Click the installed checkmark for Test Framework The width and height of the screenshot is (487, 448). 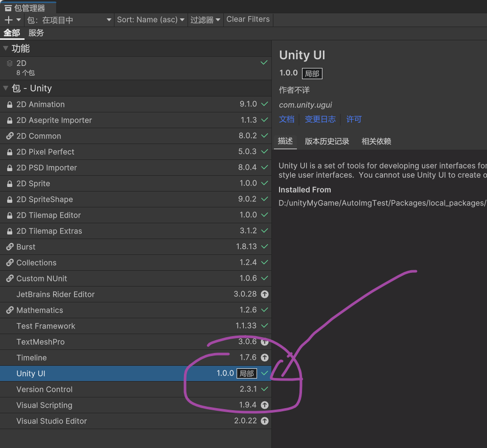[264, 326]
